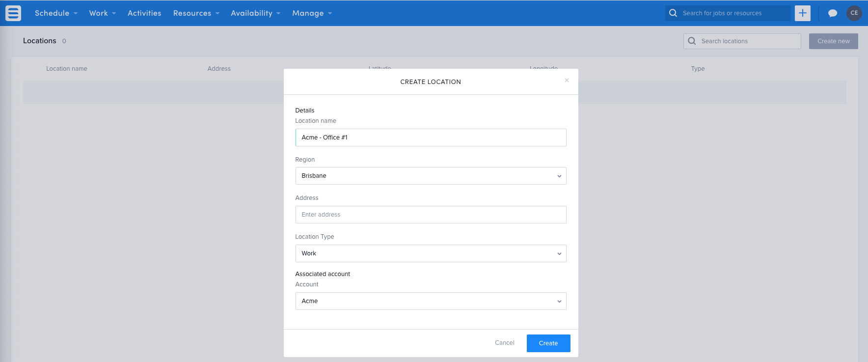Click the plus quick-create icon
This screenshot has height=362, width=868.
coord(802,13)
